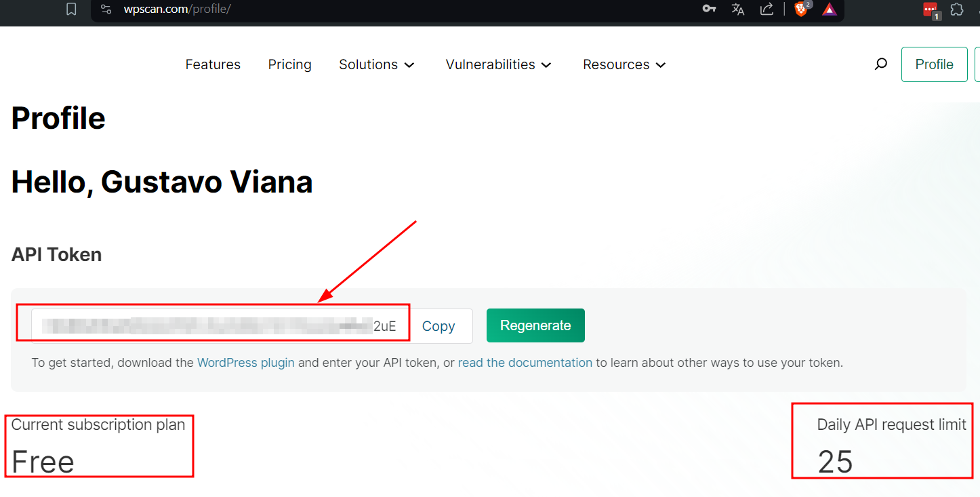Open the site settings icon beside the URL
Image resolution: width=980 pixels, height=497 pixels.
tap(106, 9)
